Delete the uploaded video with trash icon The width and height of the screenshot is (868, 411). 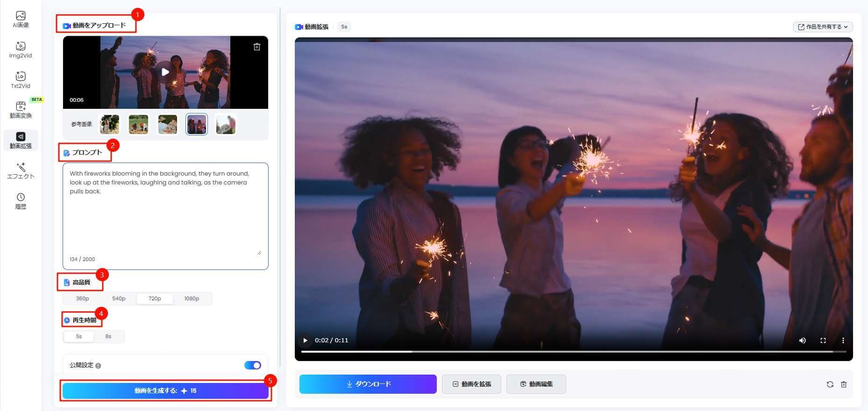(x=256, y=47)
